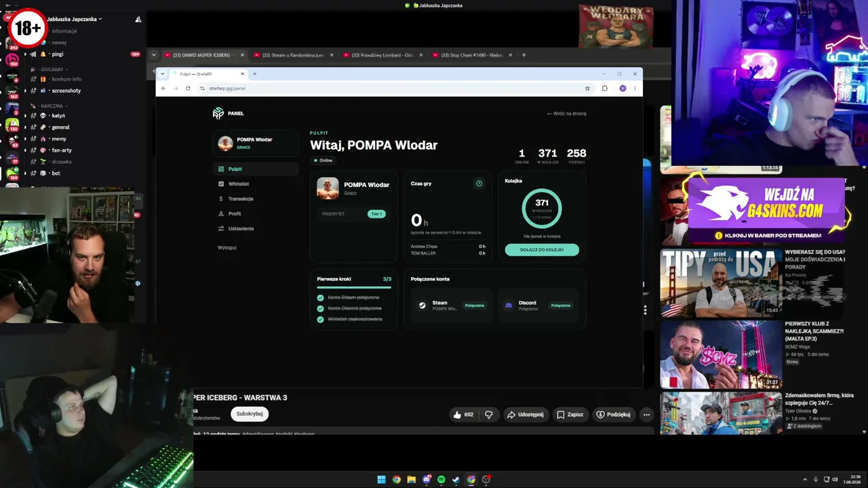Bookmark this page with the star icon
Screen dimensions: 868x488
pos(587,88)
